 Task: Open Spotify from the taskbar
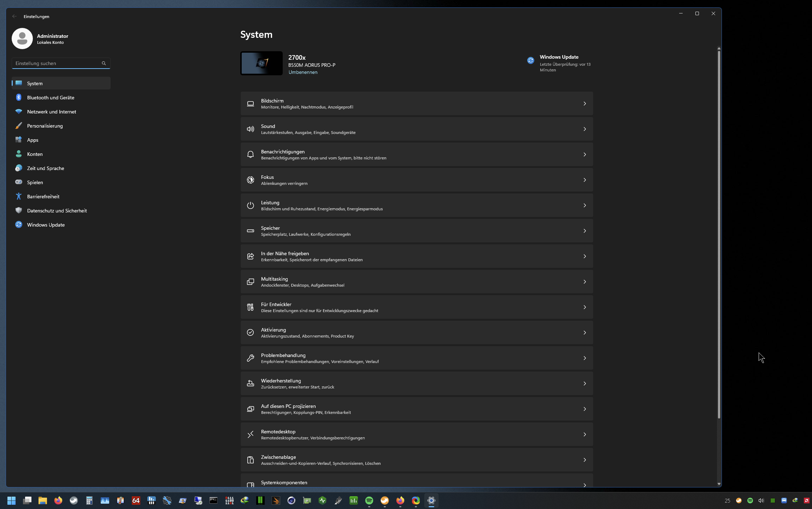click(369, 501)
